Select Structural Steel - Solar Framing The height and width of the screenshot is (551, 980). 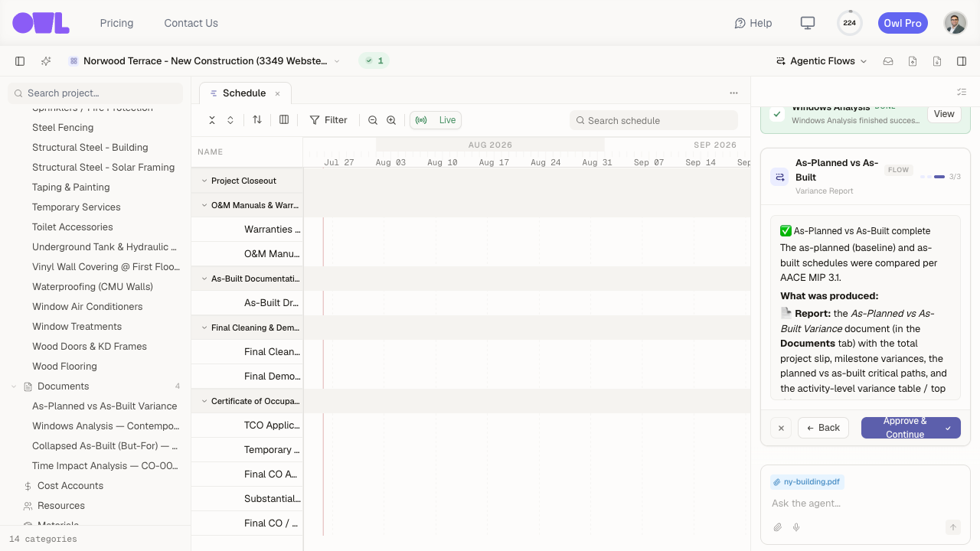pyautogui.click(x=103, y=168)
